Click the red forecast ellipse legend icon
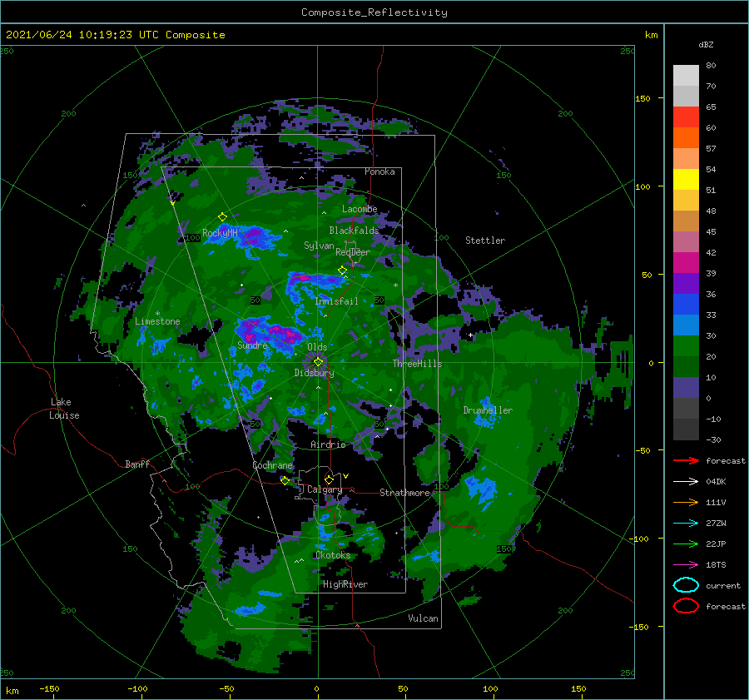Screen dimensions: 749x700 [686, 606]
